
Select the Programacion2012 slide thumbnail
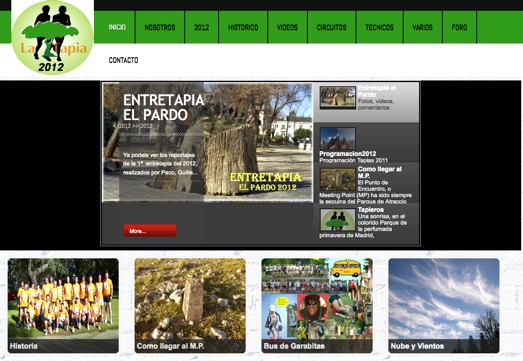[338, 138]
